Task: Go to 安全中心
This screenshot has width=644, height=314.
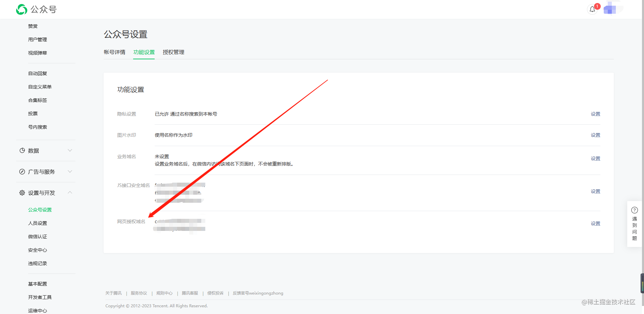Action: 38,250
